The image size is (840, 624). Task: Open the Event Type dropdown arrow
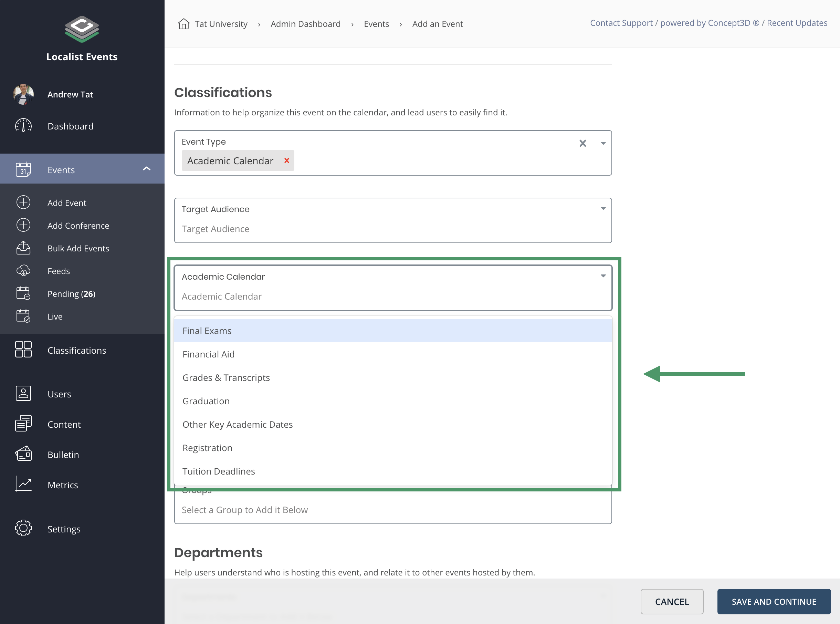[603, 143]
